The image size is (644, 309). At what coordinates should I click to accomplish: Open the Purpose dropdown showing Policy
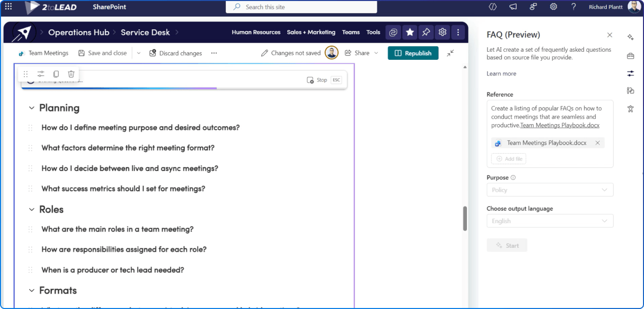tap(549, 190)
